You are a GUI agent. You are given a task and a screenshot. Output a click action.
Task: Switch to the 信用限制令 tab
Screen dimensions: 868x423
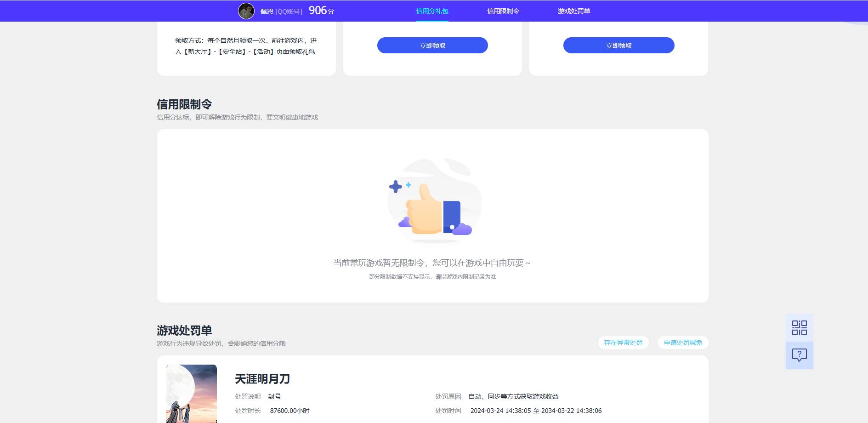click(503, 11)
